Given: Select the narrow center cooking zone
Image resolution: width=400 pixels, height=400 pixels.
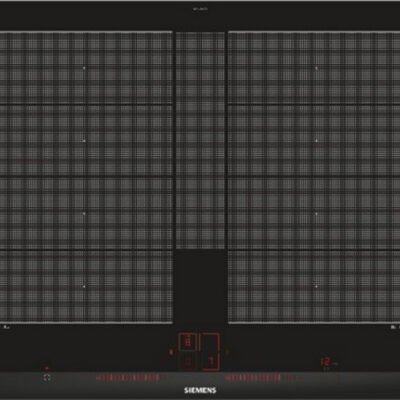Looking at the screenshot, I should 200,140.
